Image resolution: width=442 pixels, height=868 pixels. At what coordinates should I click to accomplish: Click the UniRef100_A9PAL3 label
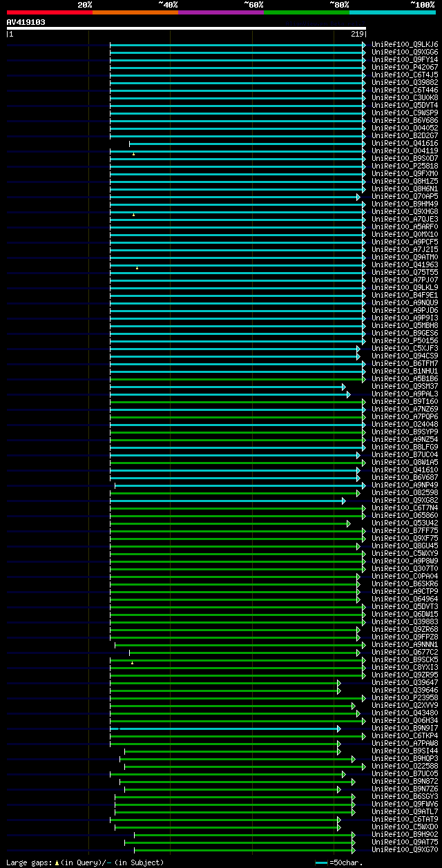405,394
